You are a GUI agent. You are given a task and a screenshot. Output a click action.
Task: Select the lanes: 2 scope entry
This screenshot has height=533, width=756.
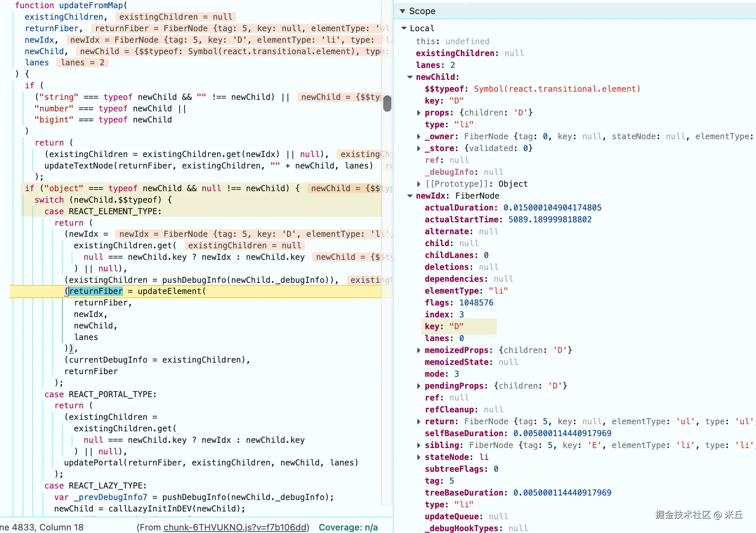point(435,65)
